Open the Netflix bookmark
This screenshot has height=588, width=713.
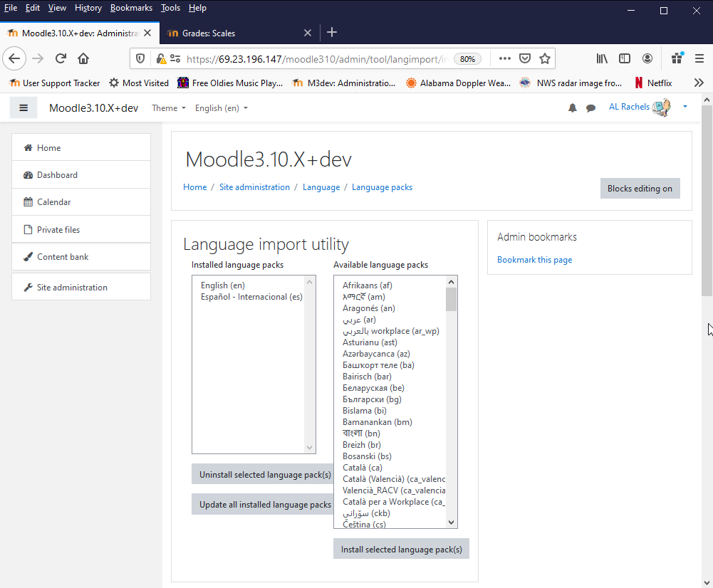(x=653, y=83)
